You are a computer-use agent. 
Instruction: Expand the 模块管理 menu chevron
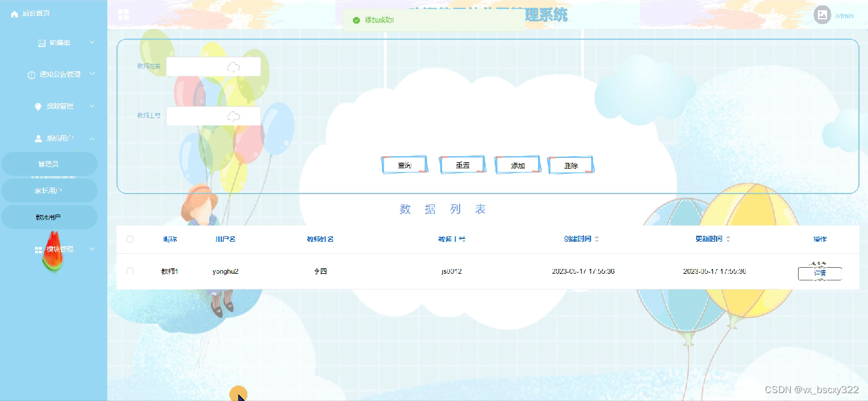pos(92,248)
